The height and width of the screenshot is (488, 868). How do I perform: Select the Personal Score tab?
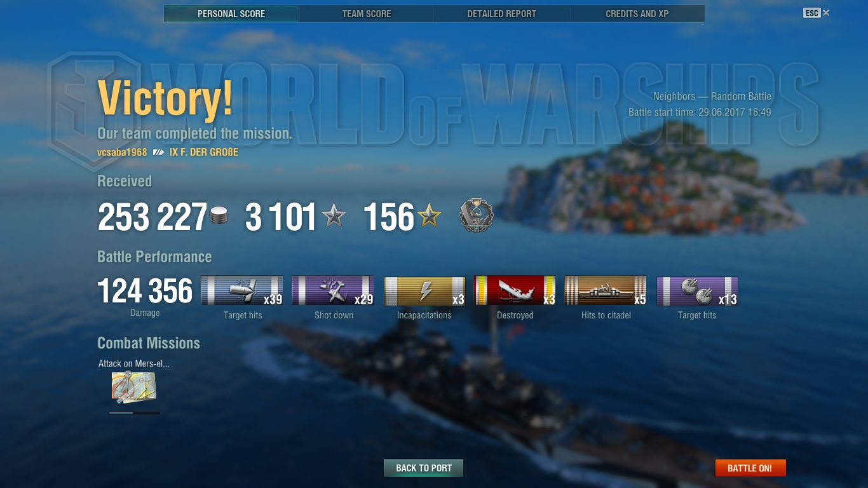(x=231, y=13)
